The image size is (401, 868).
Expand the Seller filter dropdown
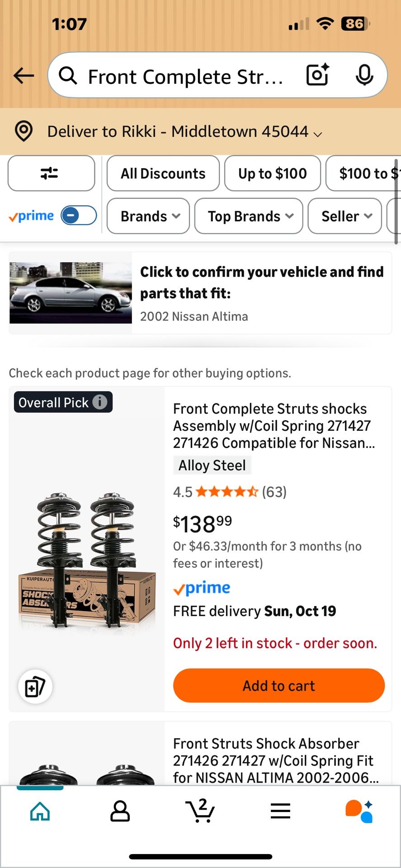(344, 216)
